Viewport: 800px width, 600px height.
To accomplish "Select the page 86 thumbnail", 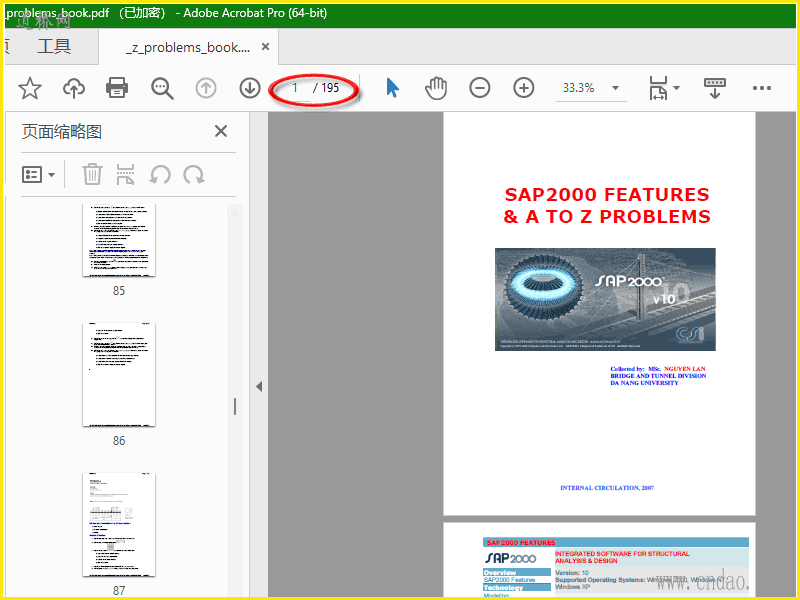I will (x=119, y=374).
